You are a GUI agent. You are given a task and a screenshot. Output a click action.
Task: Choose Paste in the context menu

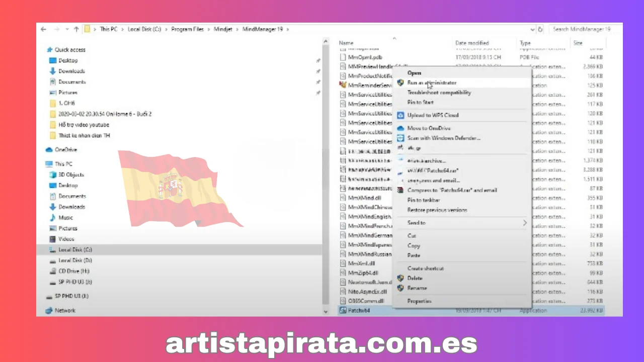coord(414,255)
